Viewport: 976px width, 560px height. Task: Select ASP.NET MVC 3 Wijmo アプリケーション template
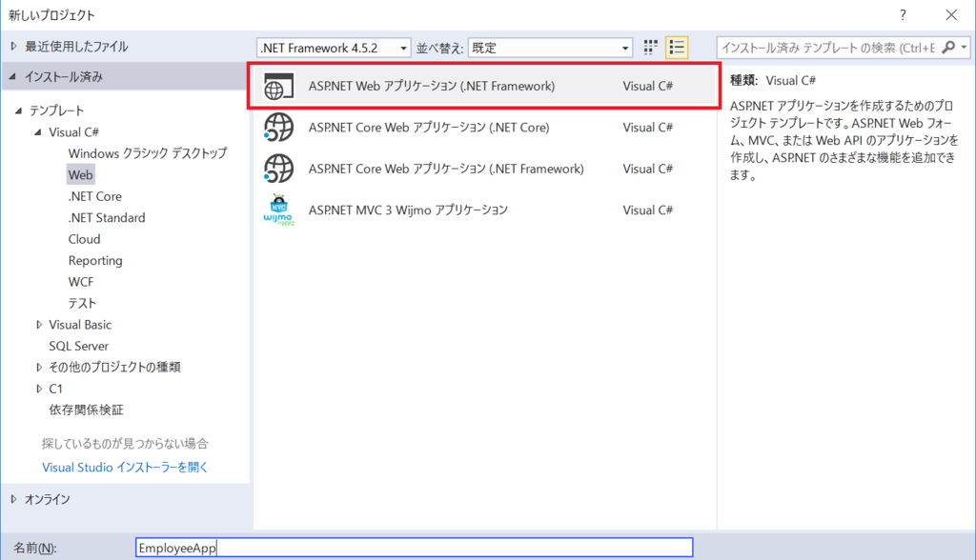(484, 210)
